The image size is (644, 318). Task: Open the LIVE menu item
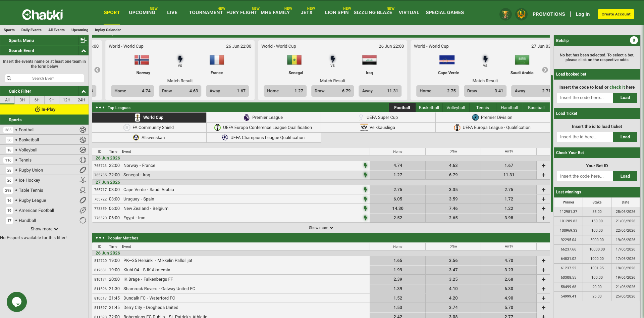[172, 12]
